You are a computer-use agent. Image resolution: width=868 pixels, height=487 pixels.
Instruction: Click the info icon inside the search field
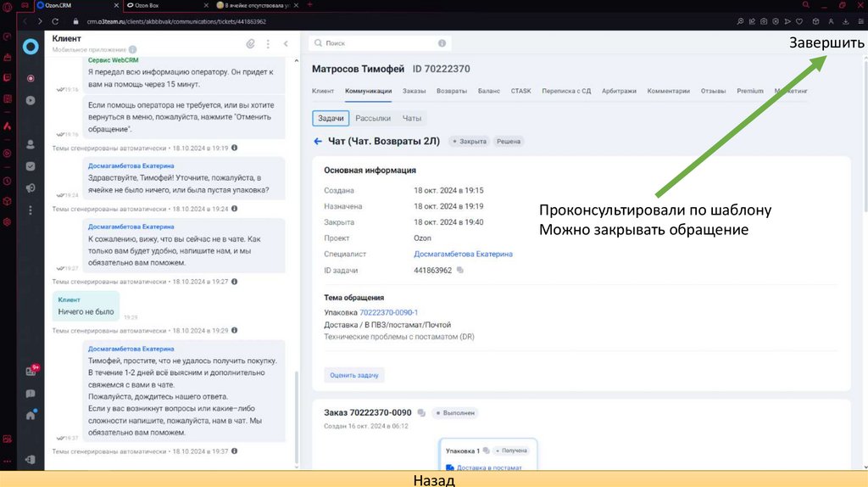[442, 43]
